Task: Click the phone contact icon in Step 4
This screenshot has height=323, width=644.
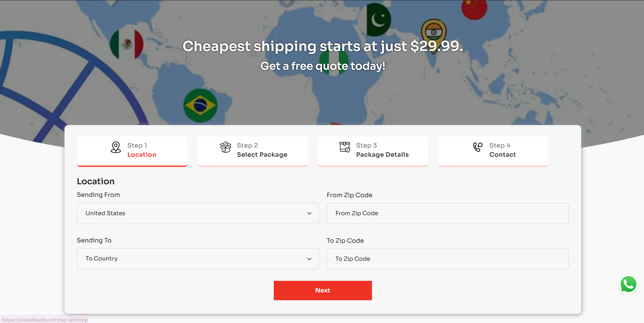Action: pos(478,147)
